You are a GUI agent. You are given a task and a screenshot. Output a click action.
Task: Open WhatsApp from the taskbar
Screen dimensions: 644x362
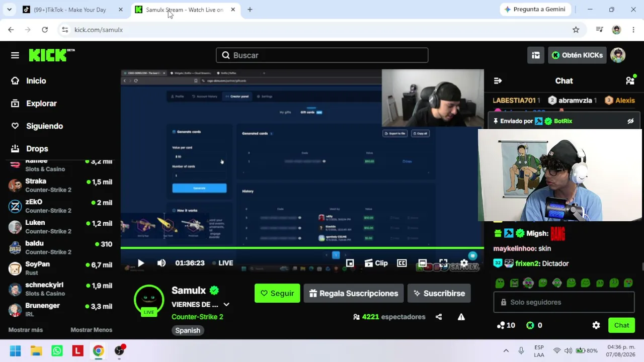point(57,350)
